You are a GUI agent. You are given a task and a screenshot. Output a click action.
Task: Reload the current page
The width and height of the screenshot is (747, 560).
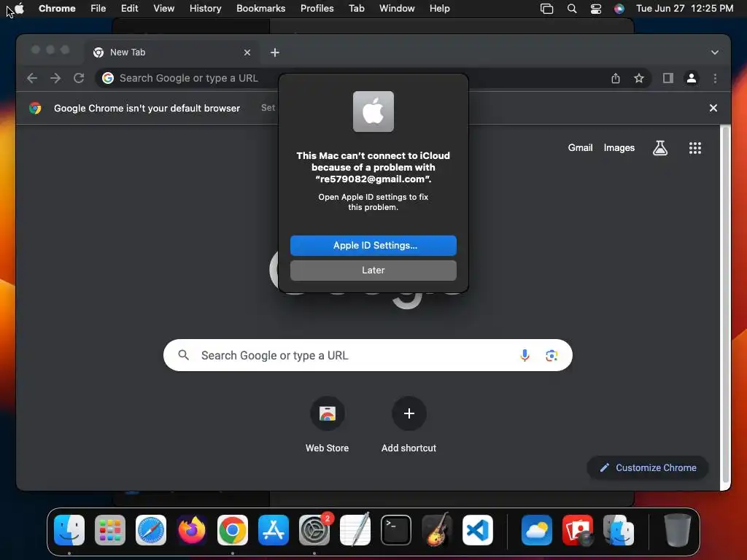point(79,78)
